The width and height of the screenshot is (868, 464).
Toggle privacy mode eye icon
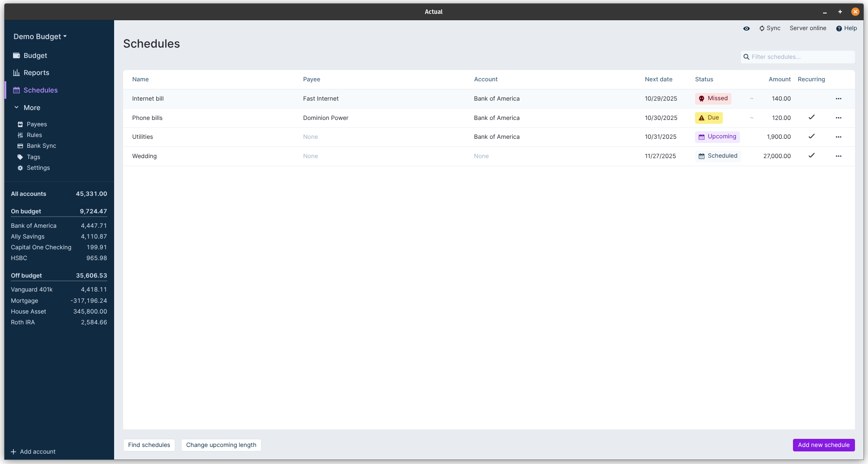746,28
